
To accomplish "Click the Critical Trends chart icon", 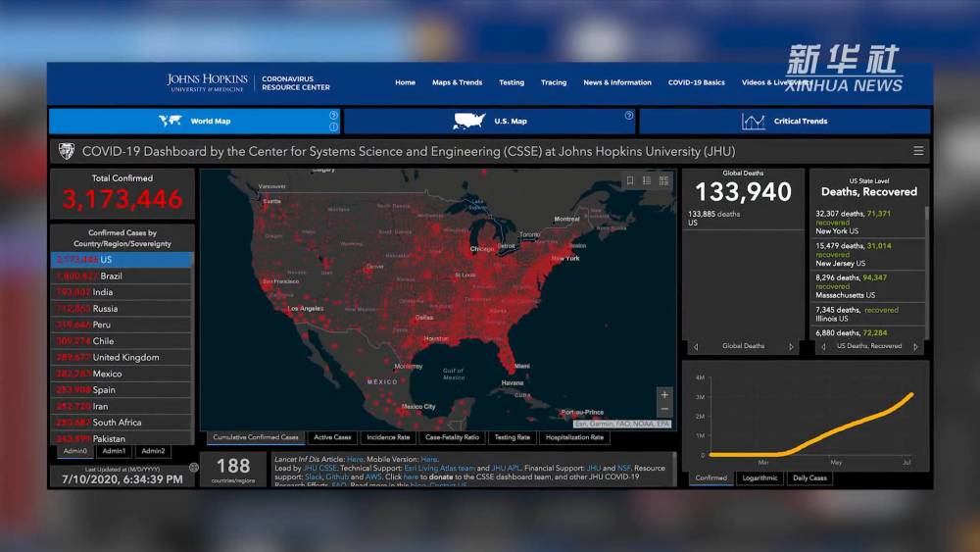I will 753,122.
